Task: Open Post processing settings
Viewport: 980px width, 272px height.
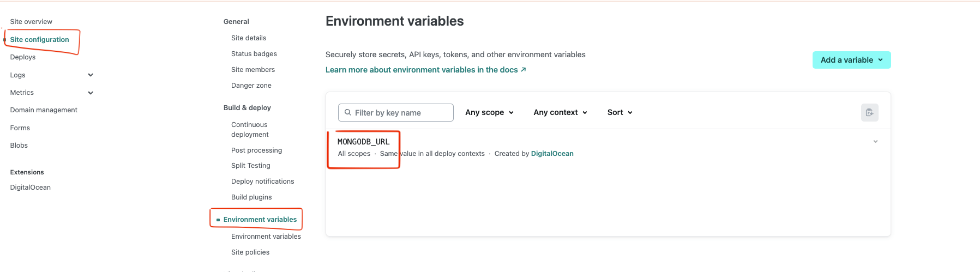Action: point(257,150)
